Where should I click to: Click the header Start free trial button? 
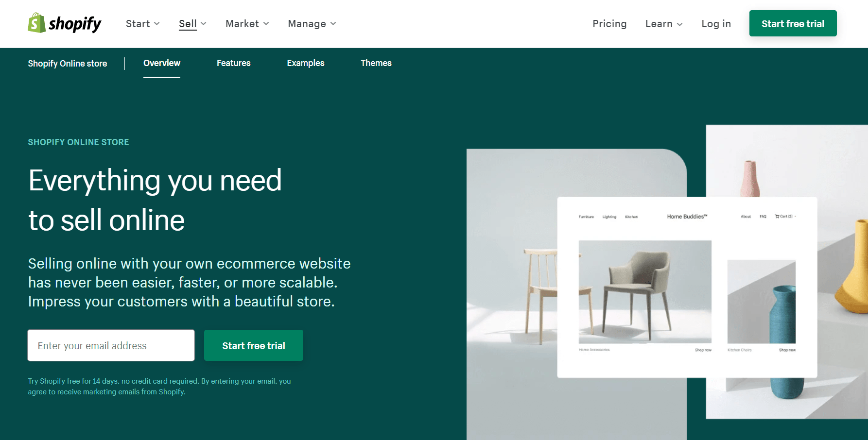click(x=793, y=23)
